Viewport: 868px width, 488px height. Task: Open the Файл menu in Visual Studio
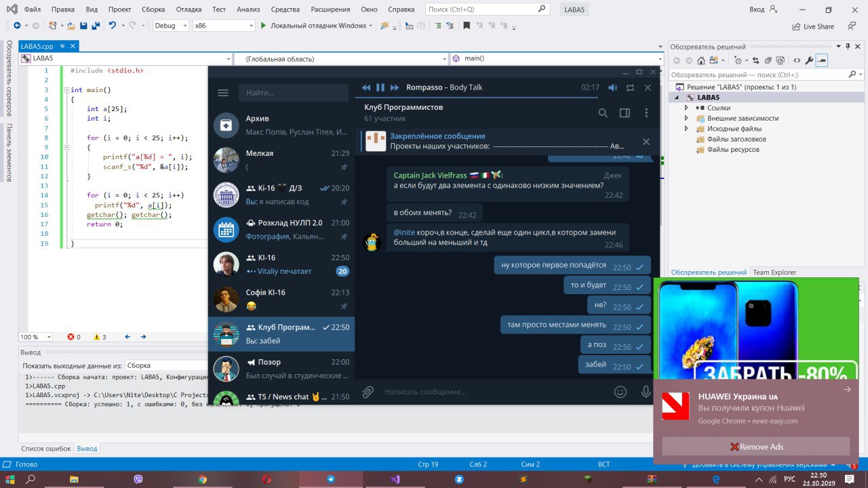tap(33, 9)
